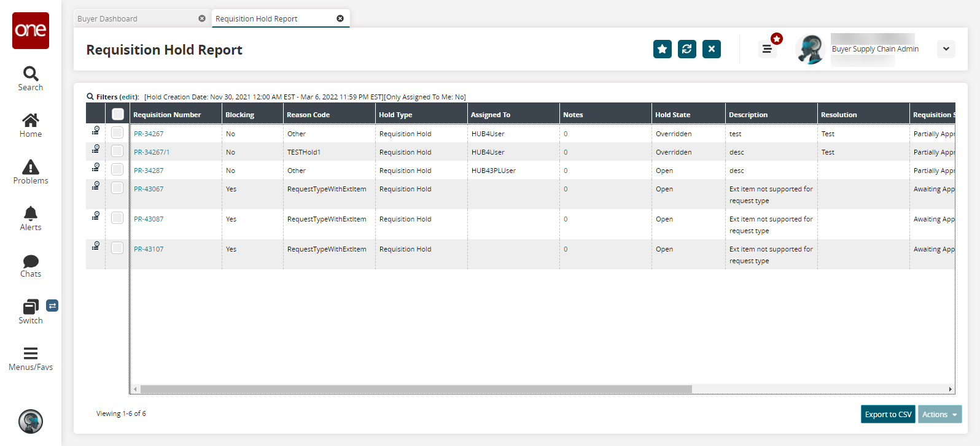
Task: Click the favorite star icon button
Action: tap(662, 49)
